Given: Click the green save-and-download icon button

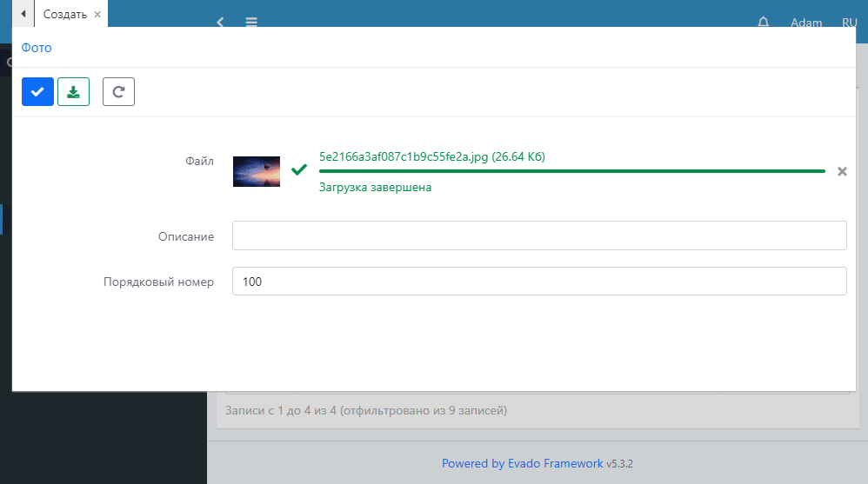Looking at the screenshot, I should click(x=74, y=92).
